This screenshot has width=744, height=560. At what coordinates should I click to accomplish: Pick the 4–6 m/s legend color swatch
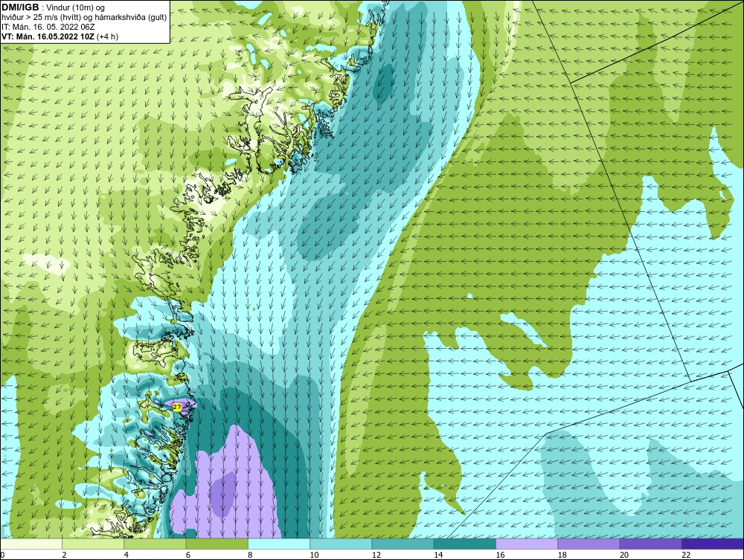tap(155, 544)
